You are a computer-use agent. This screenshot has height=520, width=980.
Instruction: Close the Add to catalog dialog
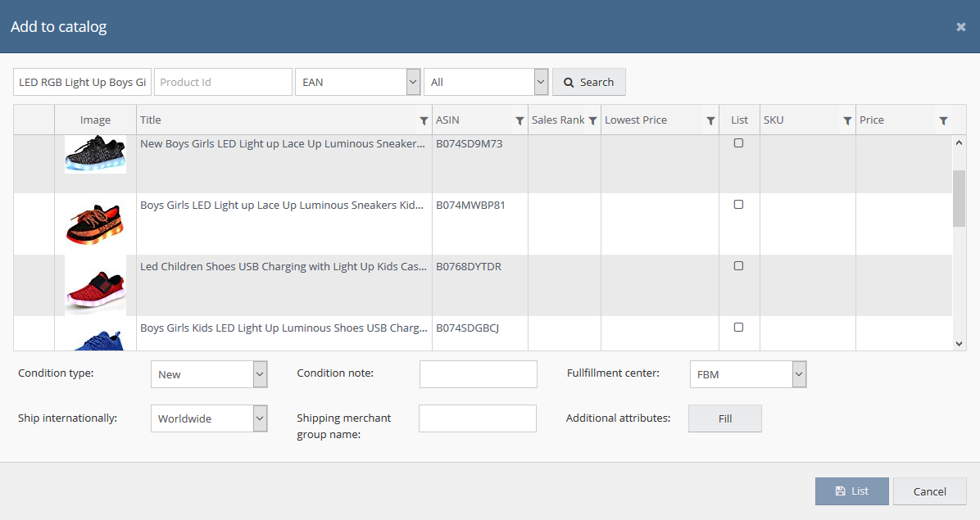[x=960, y=27]
